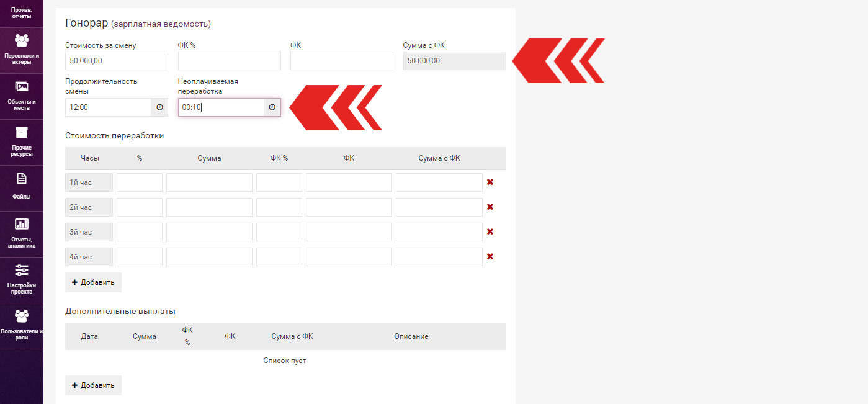868x404 pixels.
Task: Focus the ФК % field in the 4й час row
Action: (x=279, y=257)
